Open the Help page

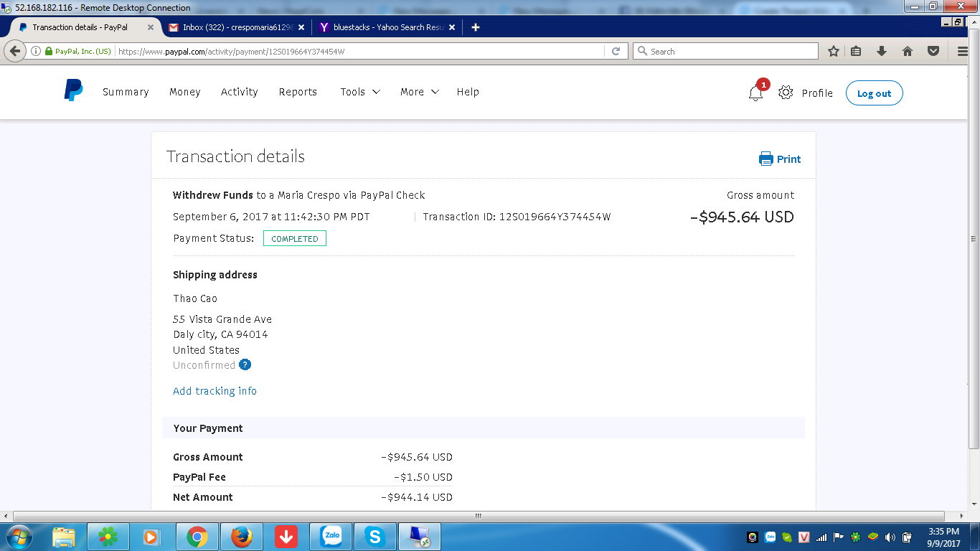click(468, 92)
